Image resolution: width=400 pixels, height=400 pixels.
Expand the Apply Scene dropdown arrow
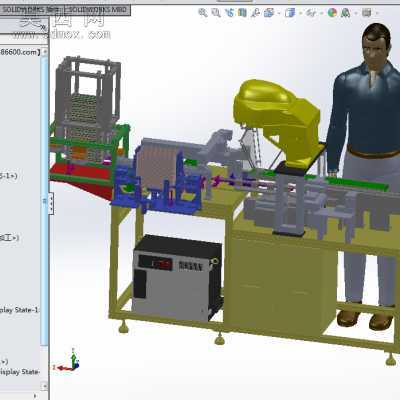point(356,13)
